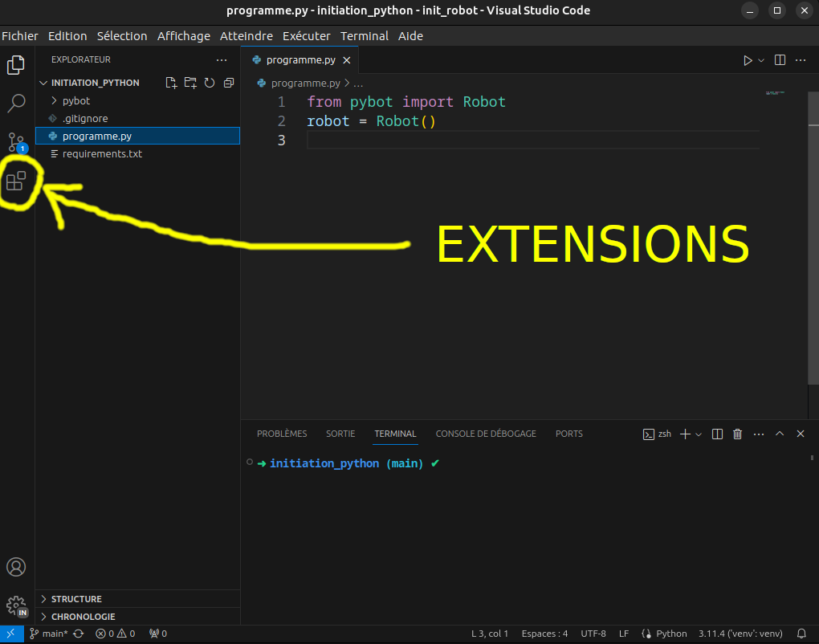Select the programme.py editor tab
The image size is (819, 644).
[301, 60]
